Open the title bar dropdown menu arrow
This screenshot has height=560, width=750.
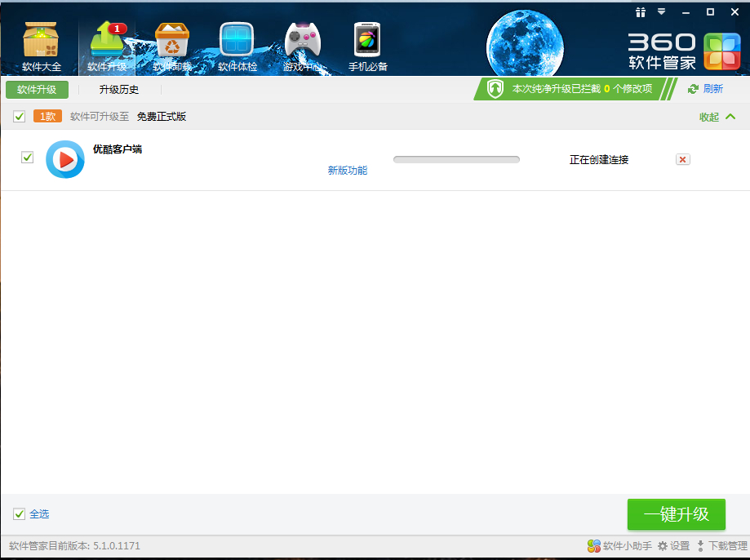(x=662, y=11)
